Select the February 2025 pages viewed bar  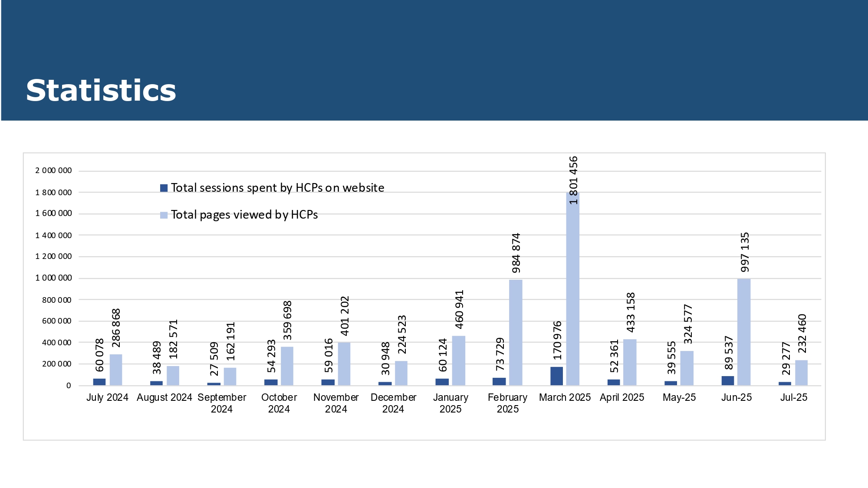click(x=516, y=333)
